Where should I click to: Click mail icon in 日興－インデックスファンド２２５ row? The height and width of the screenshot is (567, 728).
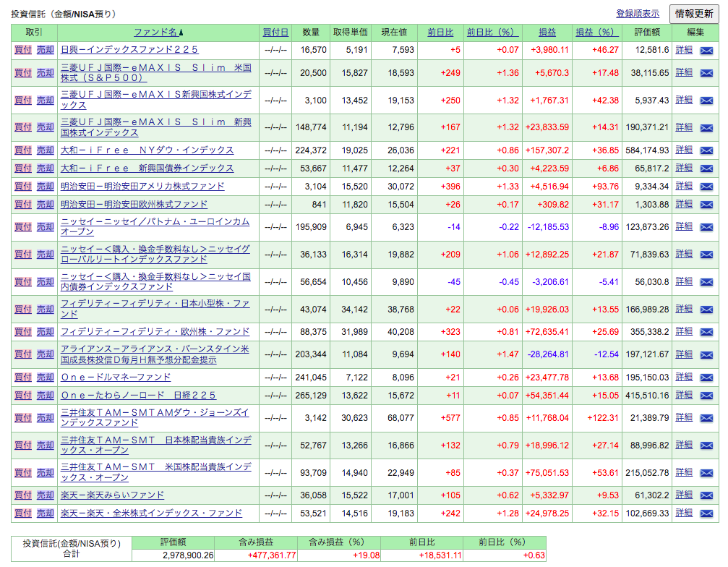(x=706, y=50)
